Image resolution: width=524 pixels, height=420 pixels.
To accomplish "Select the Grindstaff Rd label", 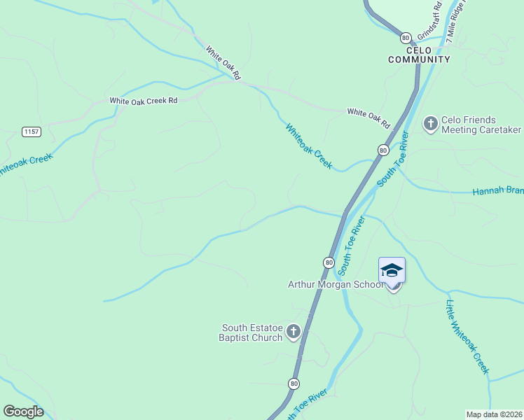I will click(x=429, y=21).
